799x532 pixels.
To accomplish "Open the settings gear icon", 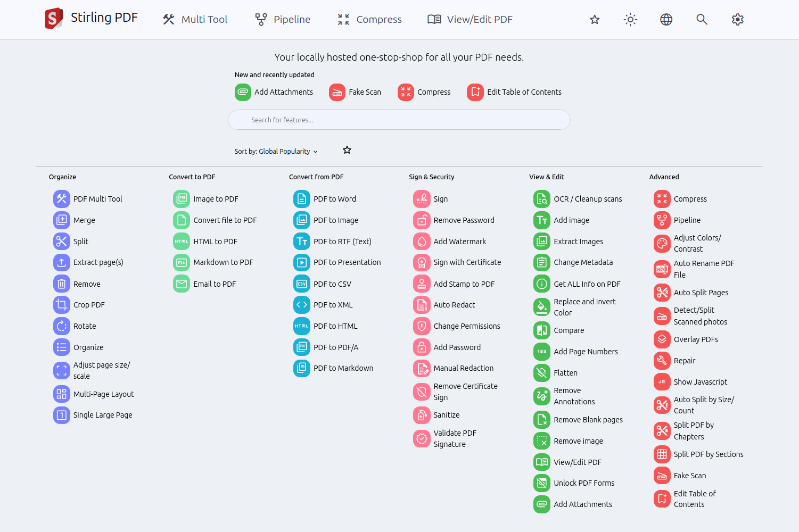I will [x=737, y=20].
